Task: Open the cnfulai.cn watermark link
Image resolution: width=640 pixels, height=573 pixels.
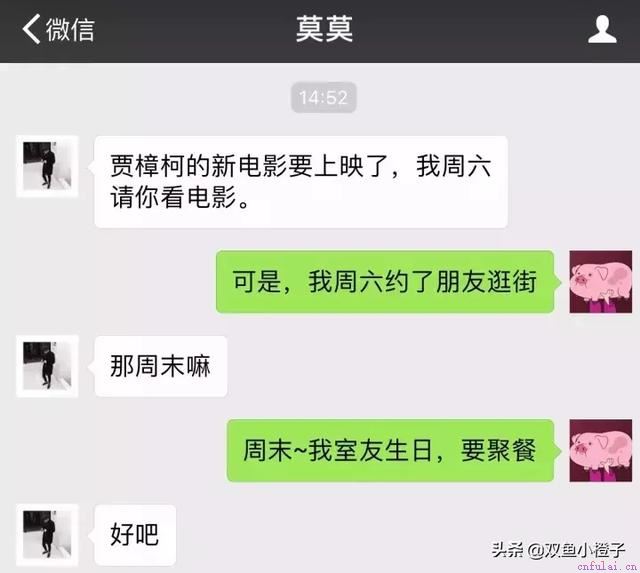Action: tap(607, 566)
